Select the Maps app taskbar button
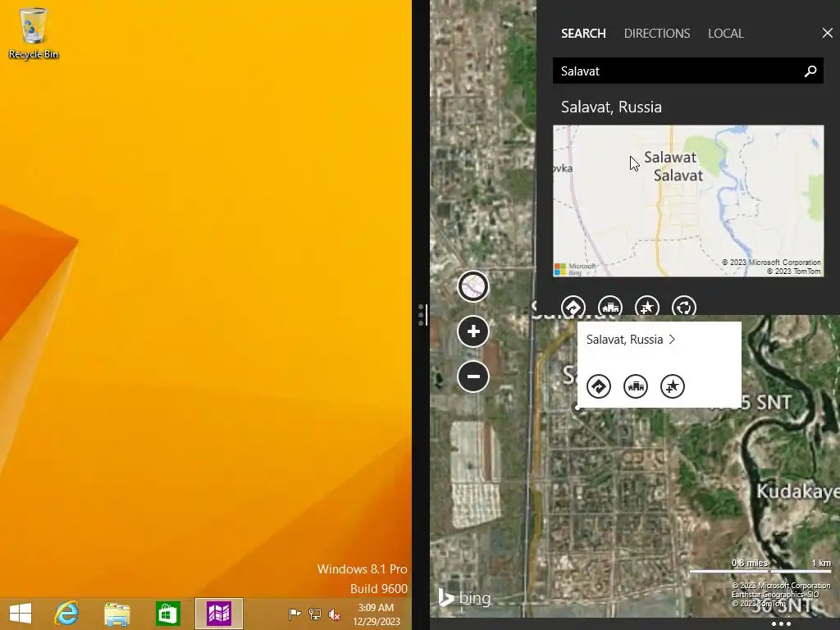This screenshot has height=630, width=840. 218,614
